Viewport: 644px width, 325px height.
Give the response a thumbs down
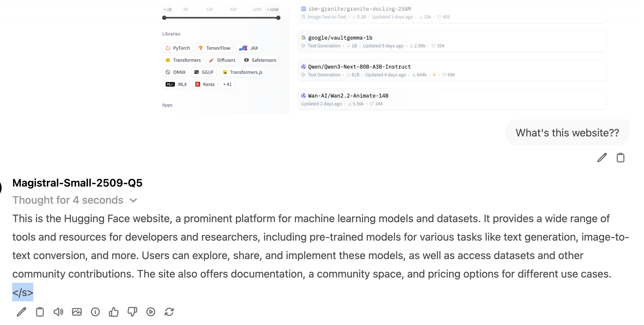tap(132, 312)
